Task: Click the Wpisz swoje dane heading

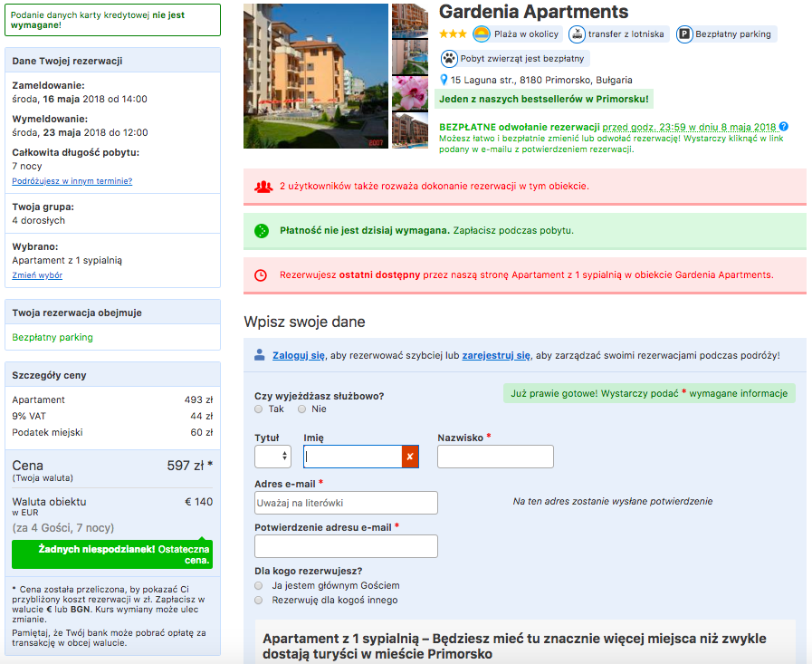Action: pyautogui.click(x=304, y=322)
